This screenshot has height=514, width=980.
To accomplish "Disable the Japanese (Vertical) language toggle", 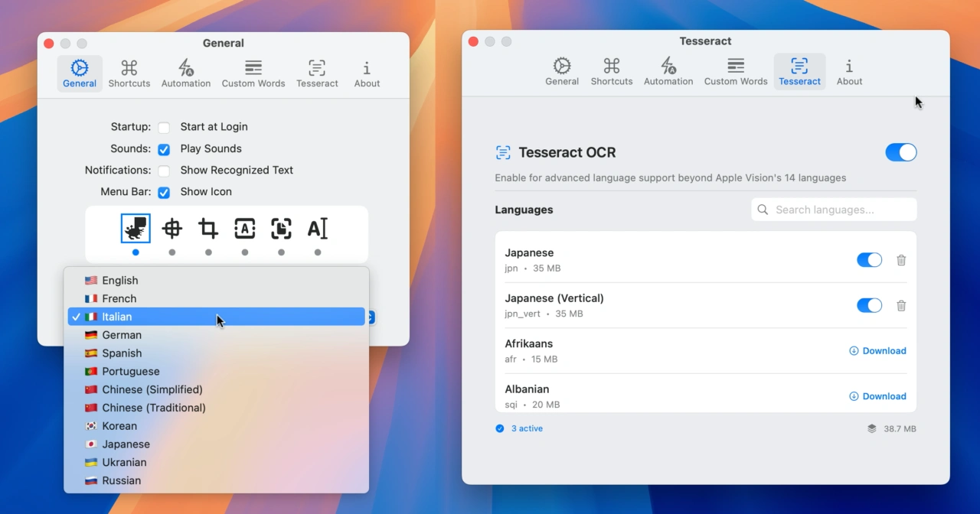I will (869, 306).
